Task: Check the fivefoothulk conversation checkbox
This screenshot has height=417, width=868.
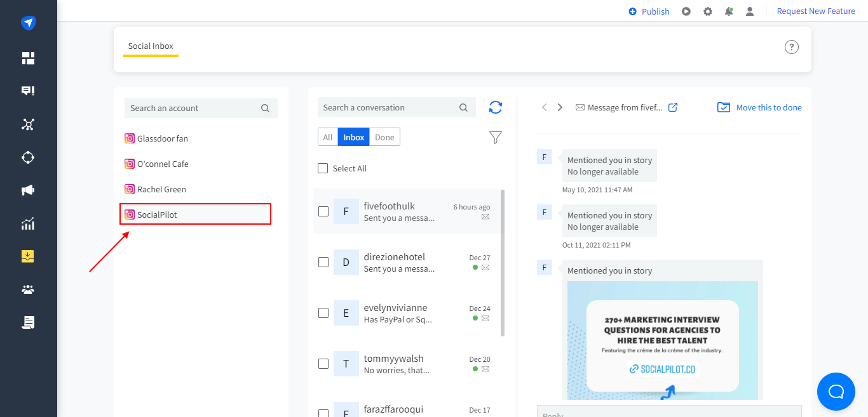Action: tap(323, 211)
